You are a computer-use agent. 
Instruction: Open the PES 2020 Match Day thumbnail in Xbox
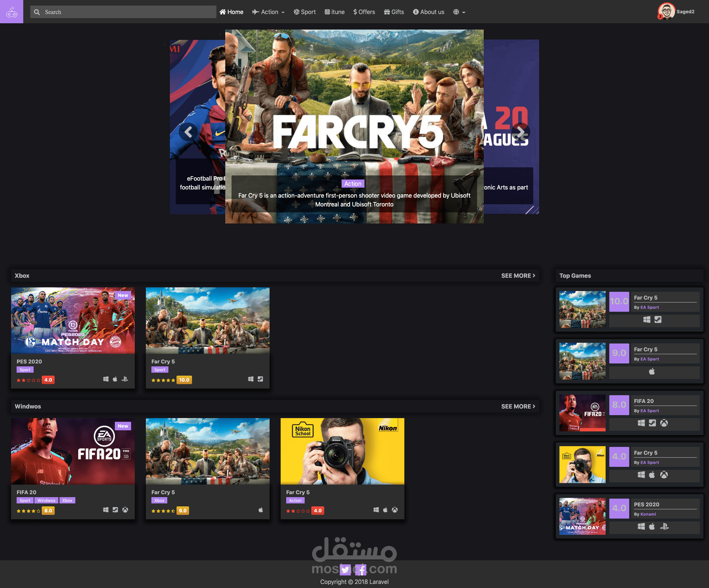tap(73, 321)
